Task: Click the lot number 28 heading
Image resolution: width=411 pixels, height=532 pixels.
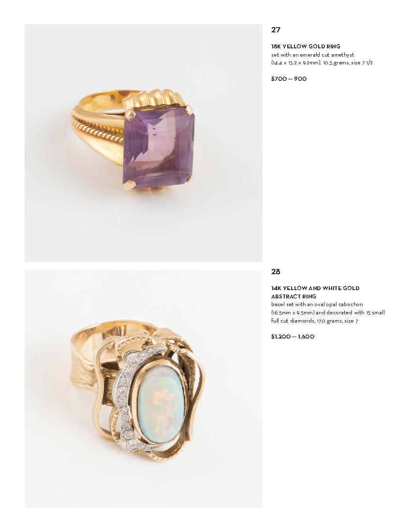Action: coord(276,271)
